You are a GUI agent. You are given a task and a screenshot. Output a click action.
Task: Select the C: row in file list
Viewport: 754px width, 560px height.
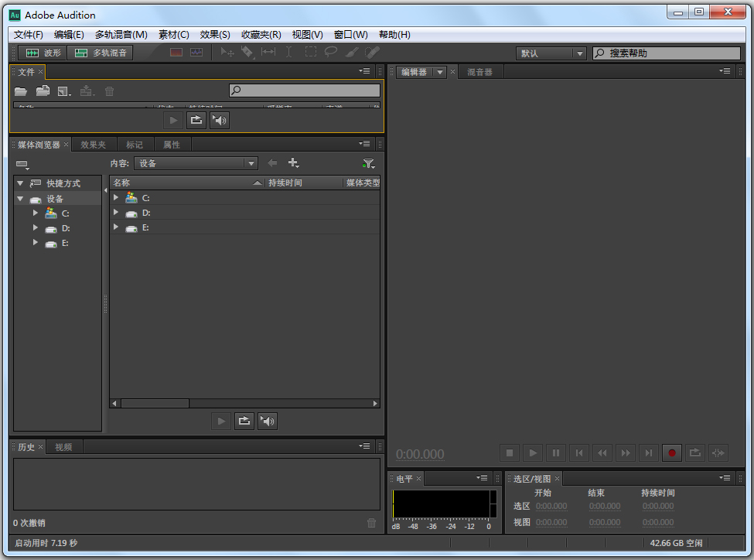point(245,198)
